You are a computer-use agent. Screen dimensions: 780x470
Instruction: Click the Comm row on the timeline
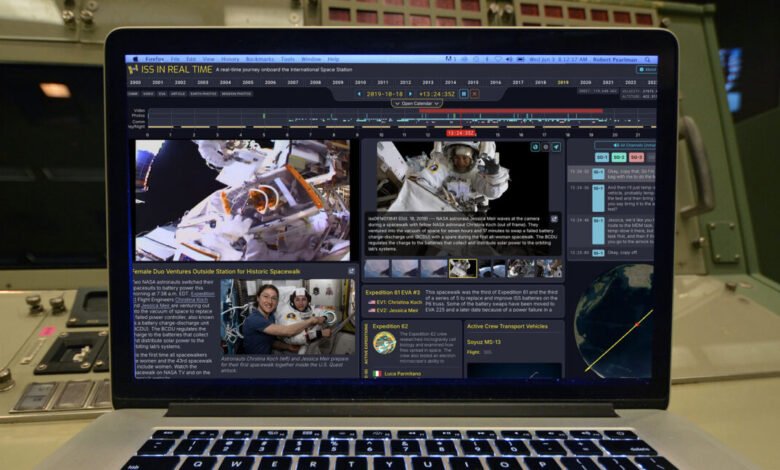point(402,121)
